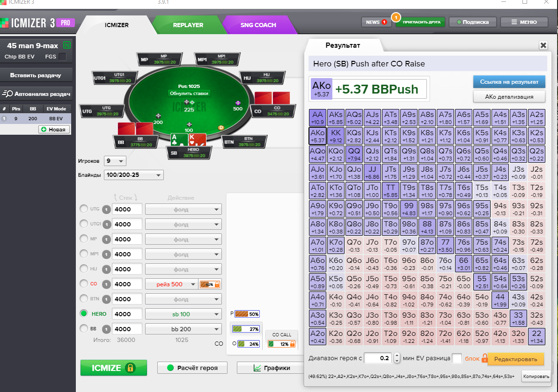Click the Hero king of hearts card
Image resolution: width=558 pixels, height=392 pixels.
197,140
